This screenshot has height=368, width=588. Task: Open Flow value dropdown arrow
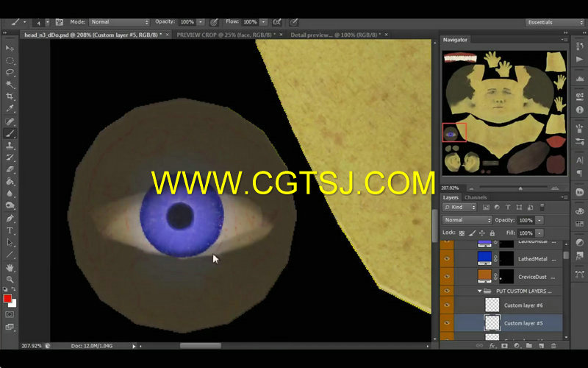(264, 22)
